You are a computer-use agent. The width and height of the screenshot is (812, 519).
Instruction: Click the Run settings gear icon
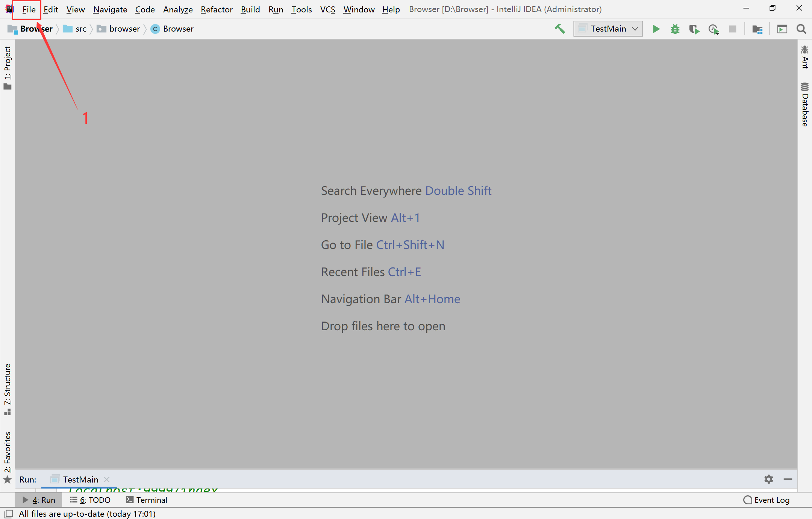[x=770, y=480]
